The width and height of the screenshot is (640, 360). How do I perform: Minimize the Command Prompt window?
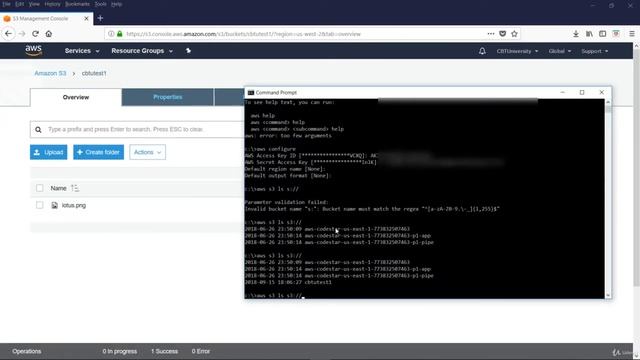[562, 93]
